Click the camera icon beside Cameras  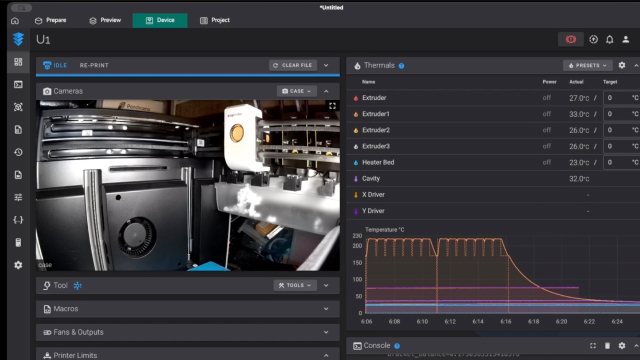pos(47,91)
